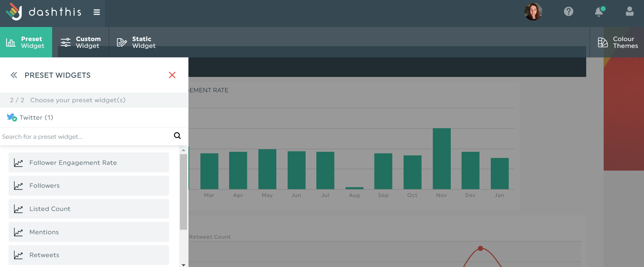This screenshot has width=644, height=267.
Task: Click the Preset Widget bar chart icon
Action: (x=11, y=42)
